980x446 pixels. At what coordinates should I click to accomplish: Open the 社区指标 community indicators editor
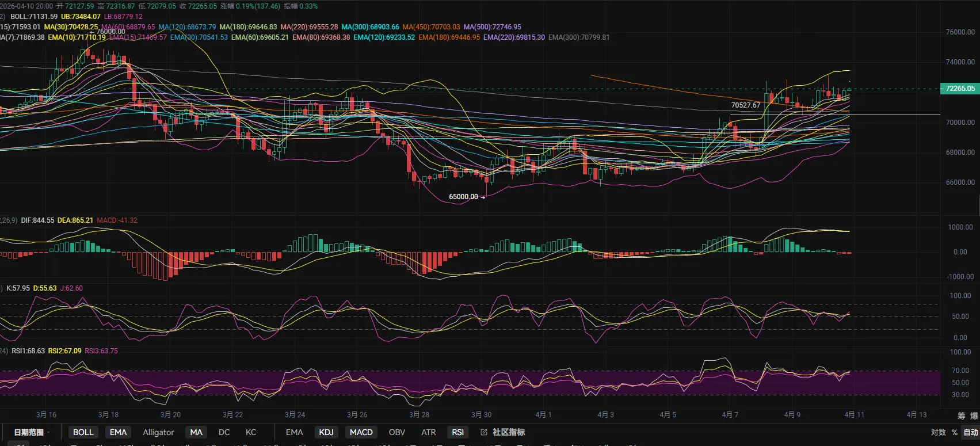(x=503, y=432)
